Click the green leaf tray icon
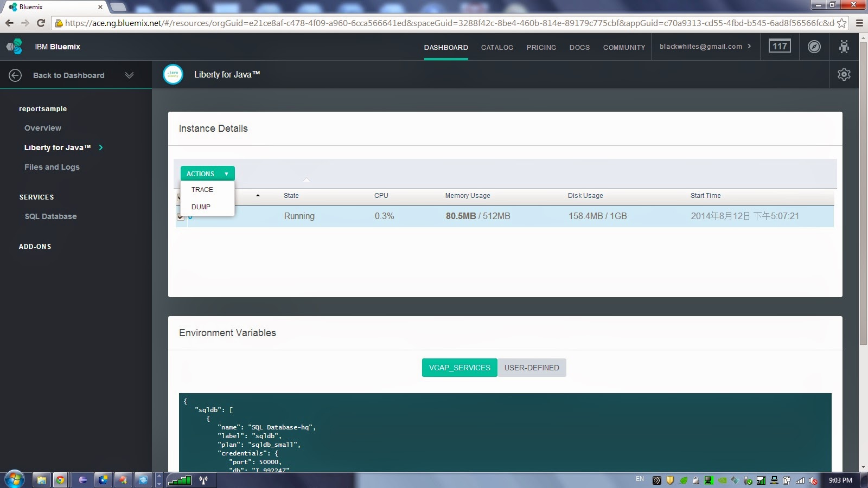 [684, 480]
